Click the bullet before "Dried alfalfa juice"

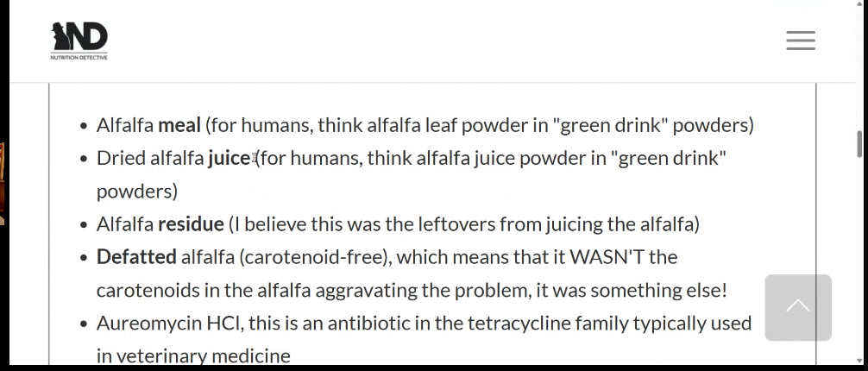point(84,159)
